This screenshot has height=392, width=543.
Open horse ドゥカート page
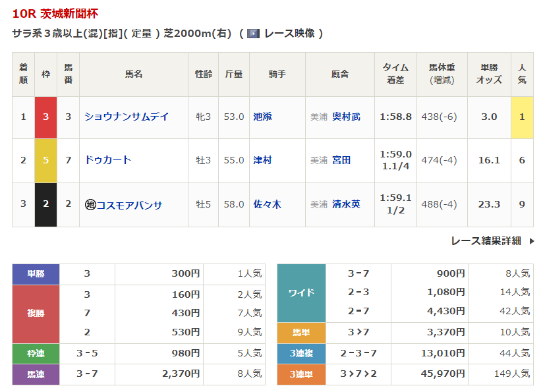(x=108, y=160)
